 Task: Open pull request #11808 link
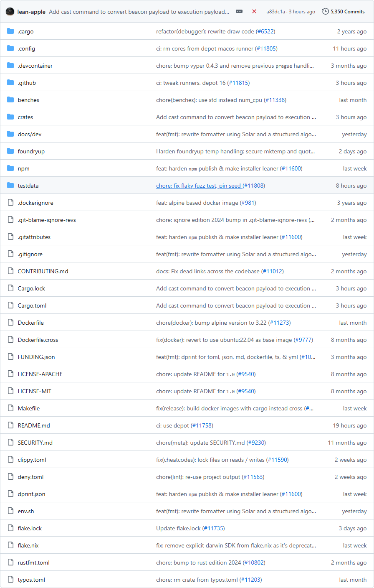254,186
